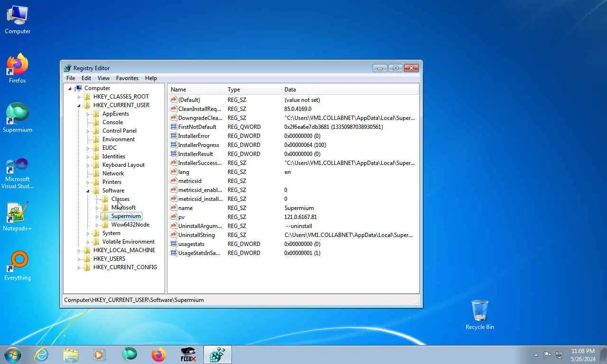Expand HKEY_LOCAL_MACHINE in the tree
Screen dimensions: 607x364
coord(79,250)
